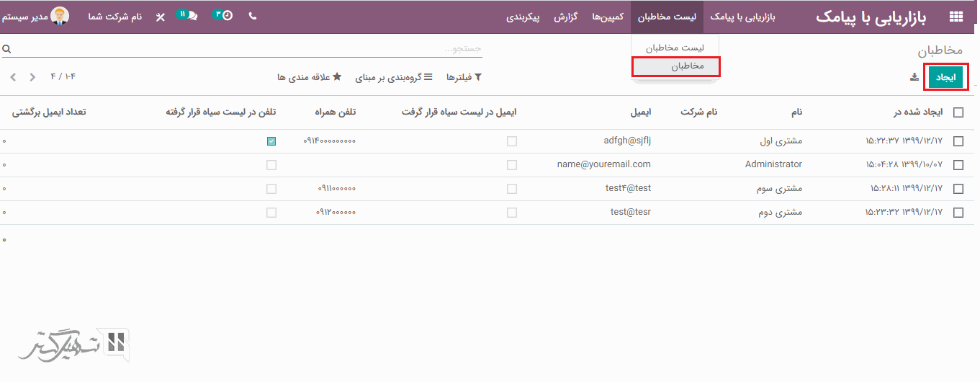Image resolution: width=980 pixels, height=382 pixels.
Task: Expand the گروه‌بندی بر مبنای dropdown
Action: 394,77
